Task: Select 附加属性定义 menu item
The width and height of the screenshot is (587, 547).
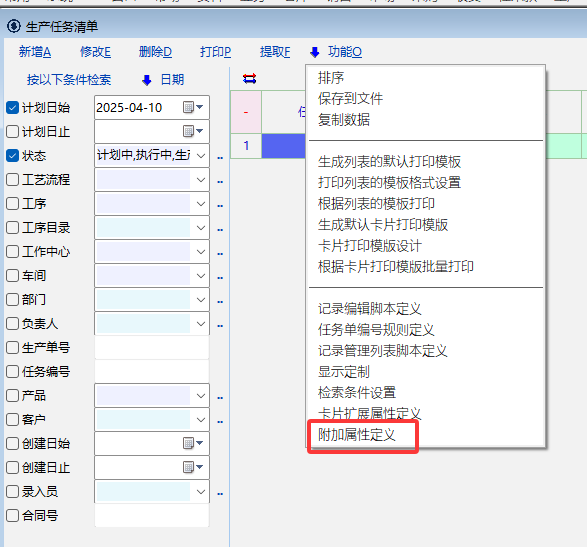Action: [x=357, y=435]
